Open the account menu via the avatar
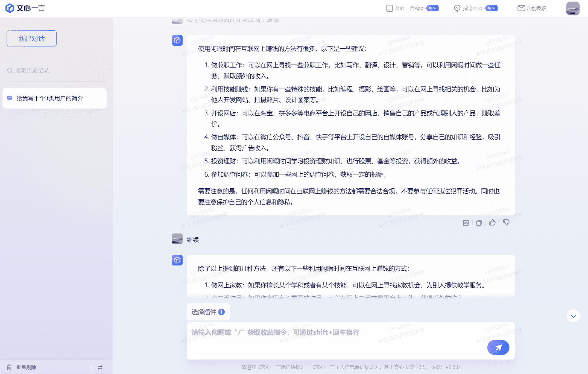This screenshot has width=588, height=374. click(573, 8)
